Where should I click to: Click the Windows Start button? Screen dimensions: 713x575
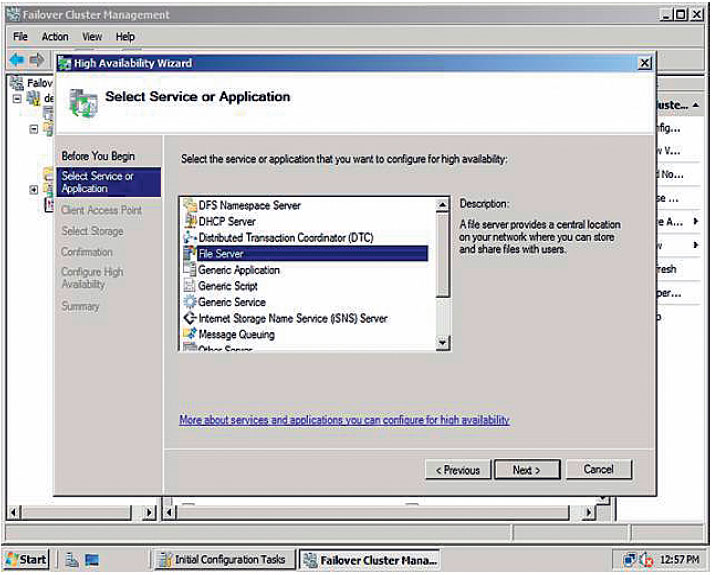point(26,560)
